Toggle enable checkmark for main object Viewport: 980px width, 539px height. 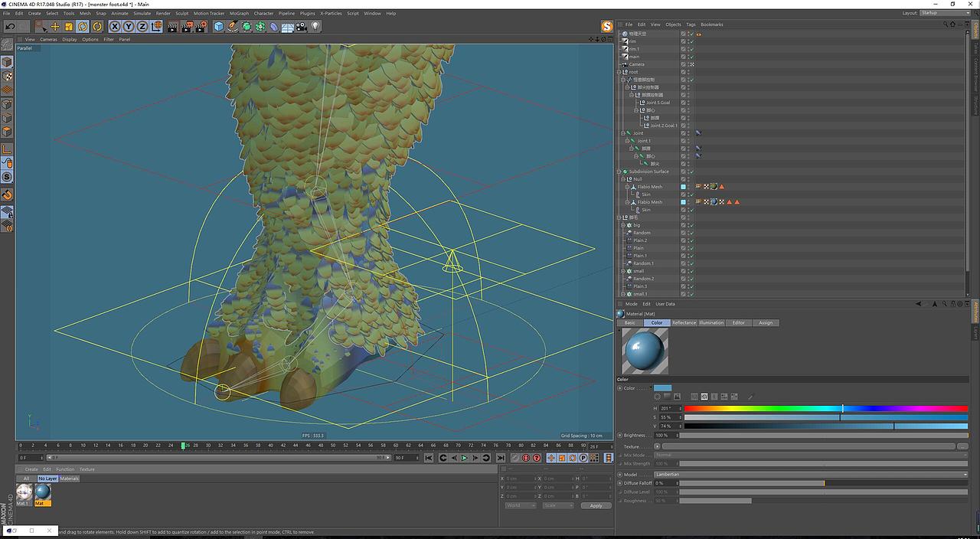tap(691, 57)
